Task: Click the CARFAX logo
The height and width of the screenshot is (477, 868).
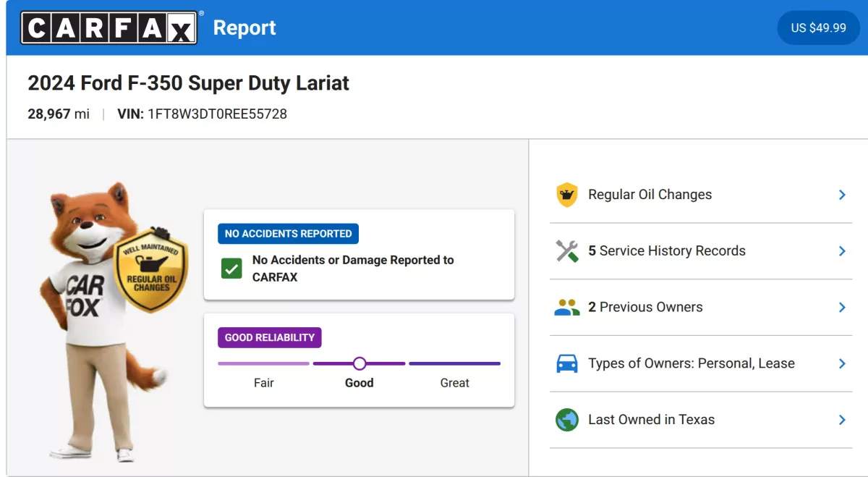Action: coord(109,28)
